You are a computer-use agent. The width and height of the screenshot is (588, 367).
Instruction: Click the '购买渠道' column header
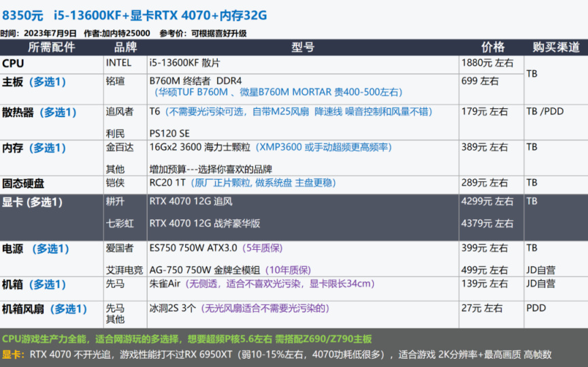(556, 47)
